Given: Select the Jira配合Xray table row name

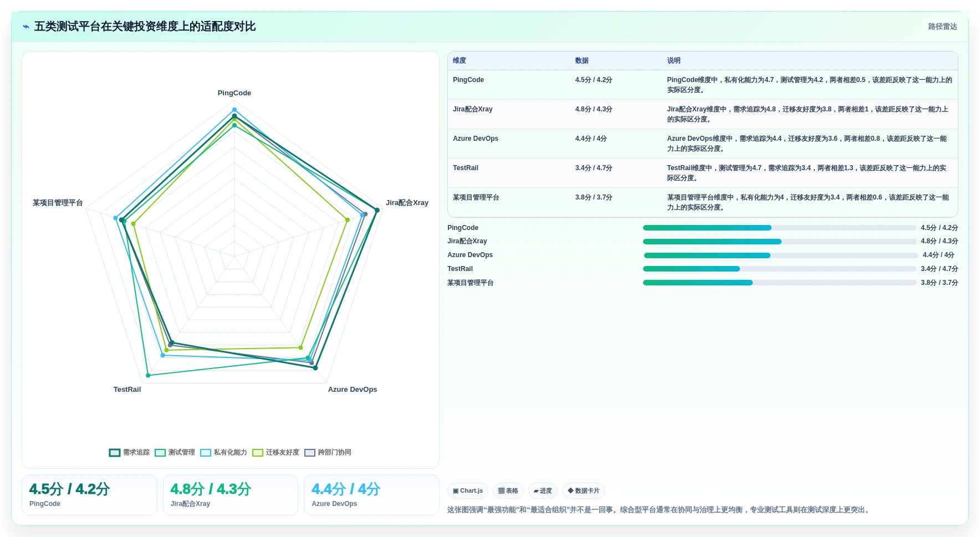Looking at the screenshot, I should click(x=473, y=109).
